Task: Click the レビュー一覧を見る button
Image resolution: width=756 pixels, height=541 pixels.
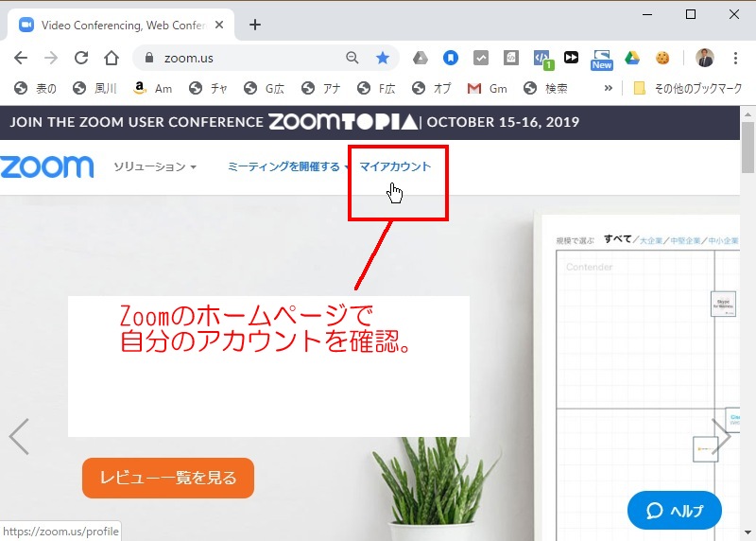Action: coord(168,478)
